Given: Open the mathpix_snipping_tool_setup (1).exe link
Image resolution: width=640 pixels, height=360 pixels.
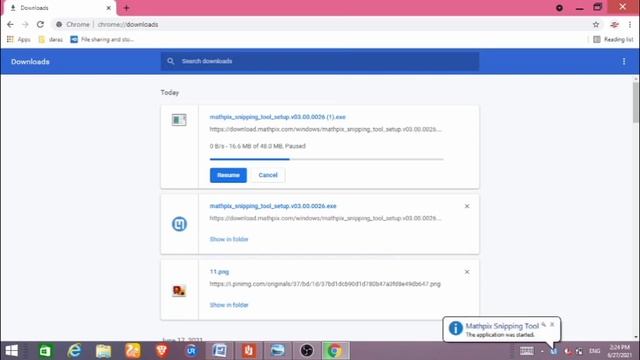Looking at the screenshot, I should 278,117.
